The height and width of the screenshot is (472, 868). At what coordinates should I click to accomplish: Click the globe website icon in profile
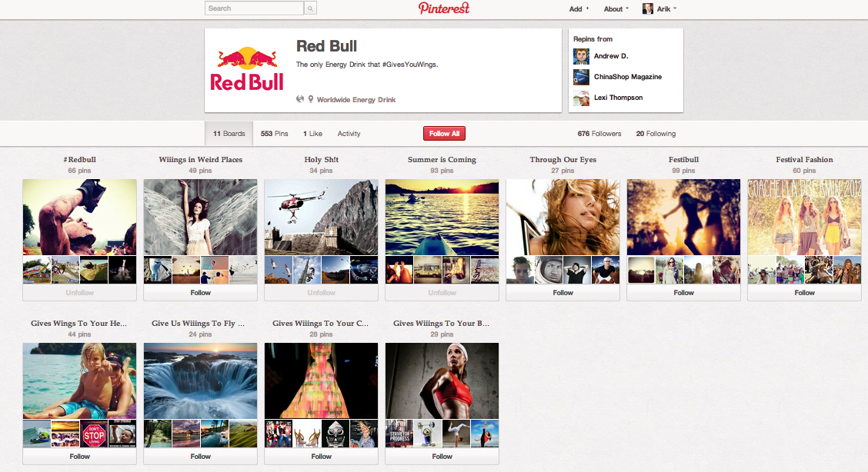click(x=300, y=99)
